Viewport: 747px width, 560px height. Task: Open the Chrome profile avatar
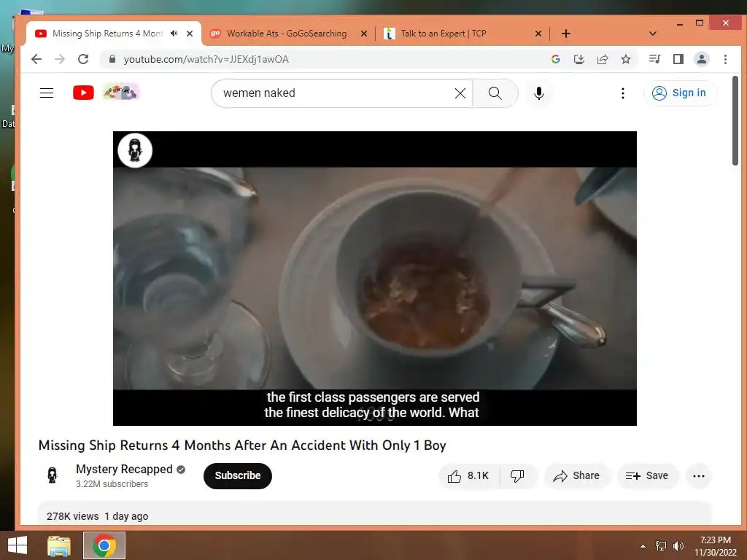tap(702, 59)
